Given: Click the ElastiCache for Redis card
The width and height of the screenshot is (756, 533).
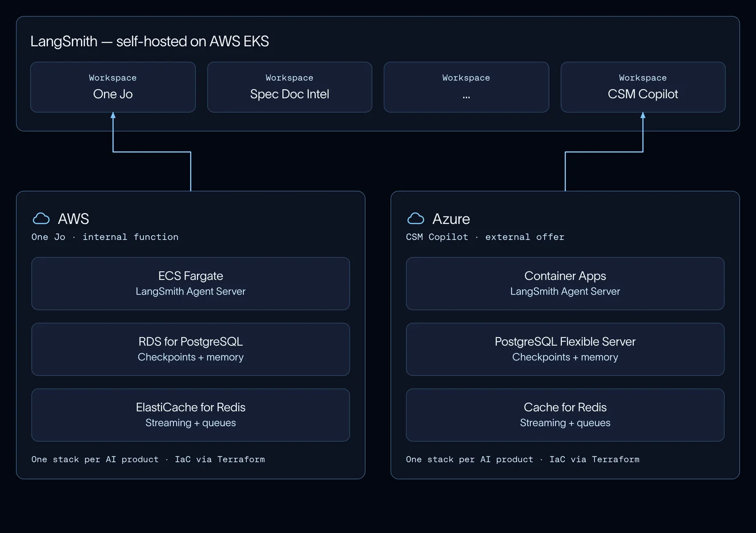Looking at the screenshot, I should [191, 415].
